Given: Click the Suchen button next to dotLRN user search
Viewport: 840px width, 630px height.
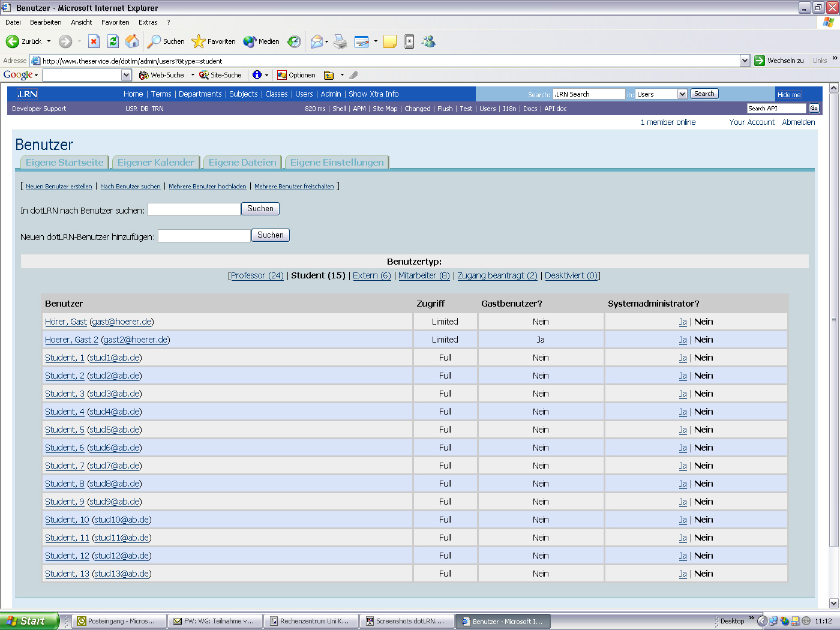Looking at the screenshot, I should 260,208.
